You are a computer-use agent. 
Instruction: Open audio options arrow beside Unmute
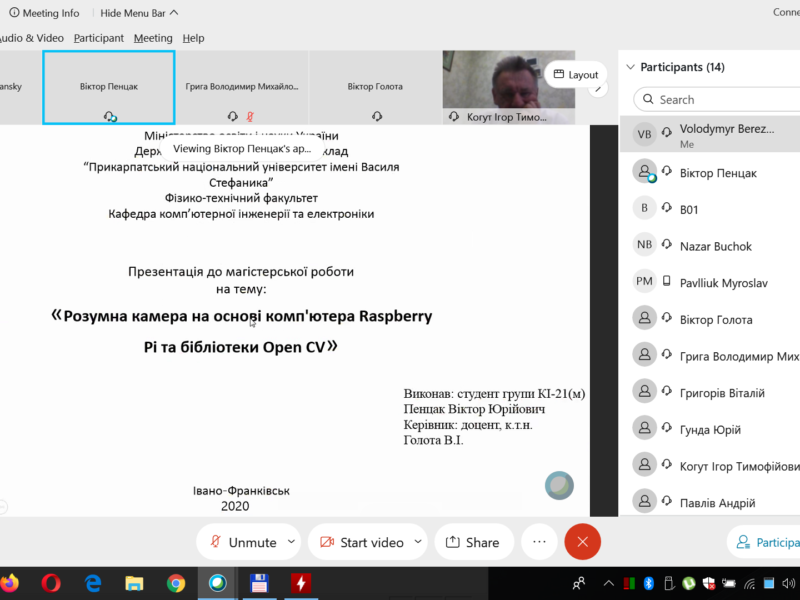292,541
